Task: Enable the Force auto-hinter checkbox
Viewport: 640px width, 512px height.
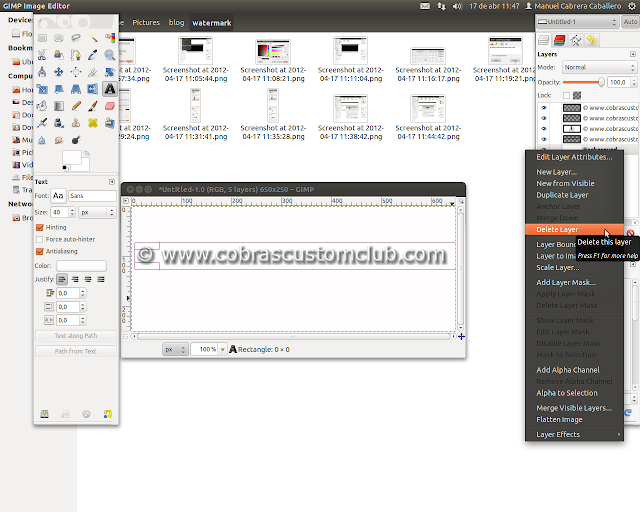Action: pyautogui.click(x=40, y=239)
